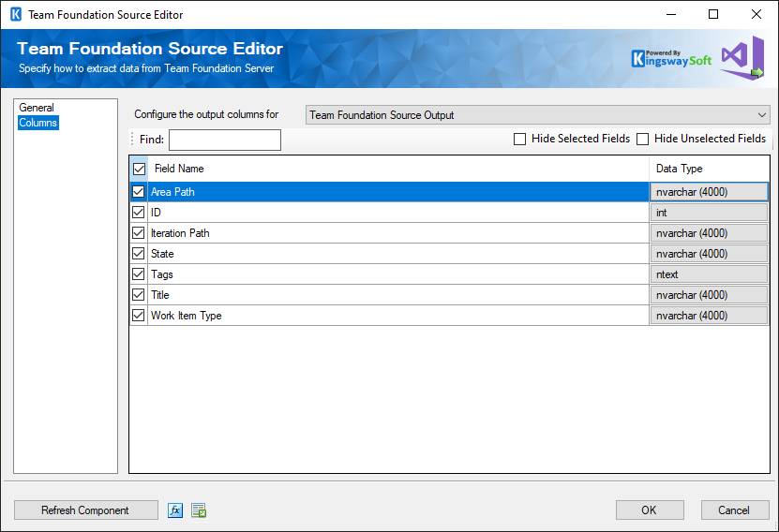Select the Iteration Path field name
Viewport: 779px width, 532px height.
point(180,233)
